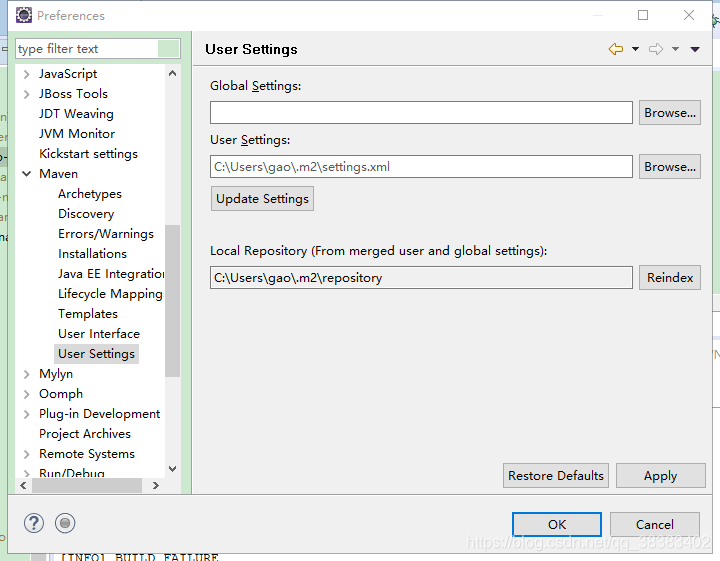Expand the Plug-in Development node
The width and height of the screenshot is (720, 561).
(27, 414)
